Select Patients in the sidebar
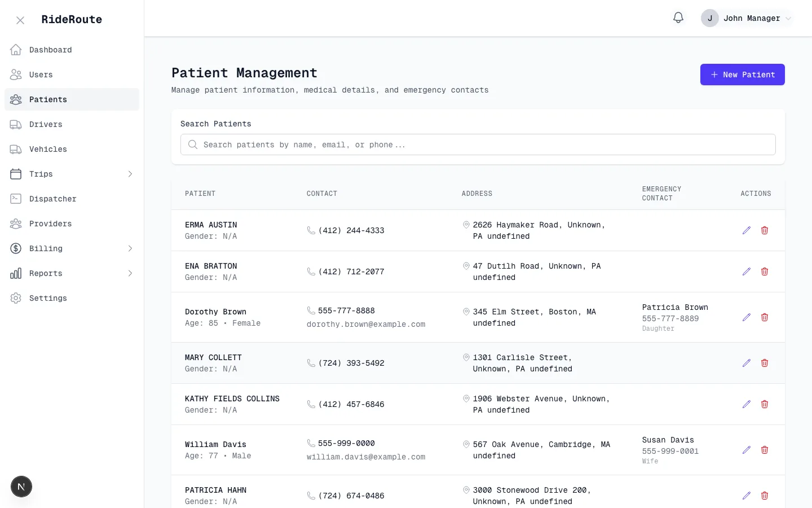The image size is (812, 508). (72, 99)
